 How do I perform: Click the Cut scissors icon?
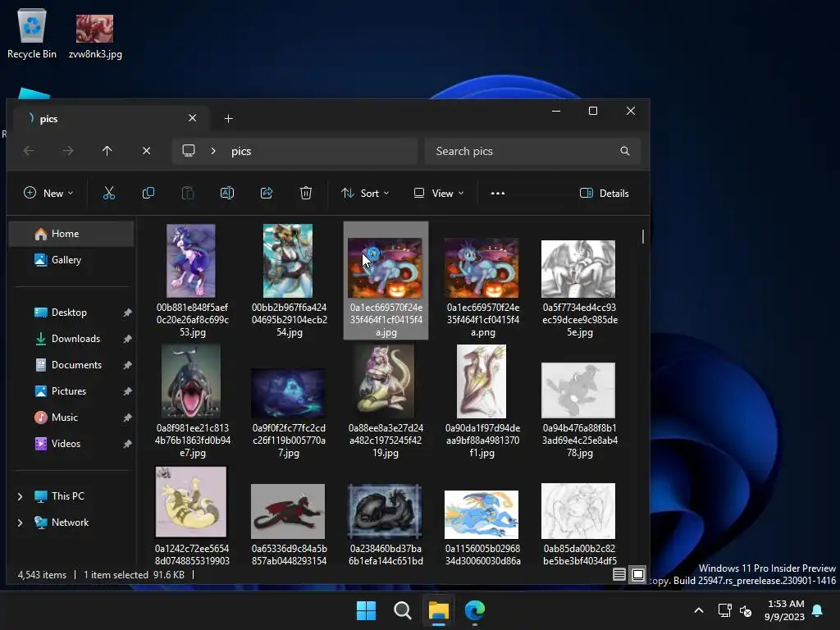coord(109,193)
